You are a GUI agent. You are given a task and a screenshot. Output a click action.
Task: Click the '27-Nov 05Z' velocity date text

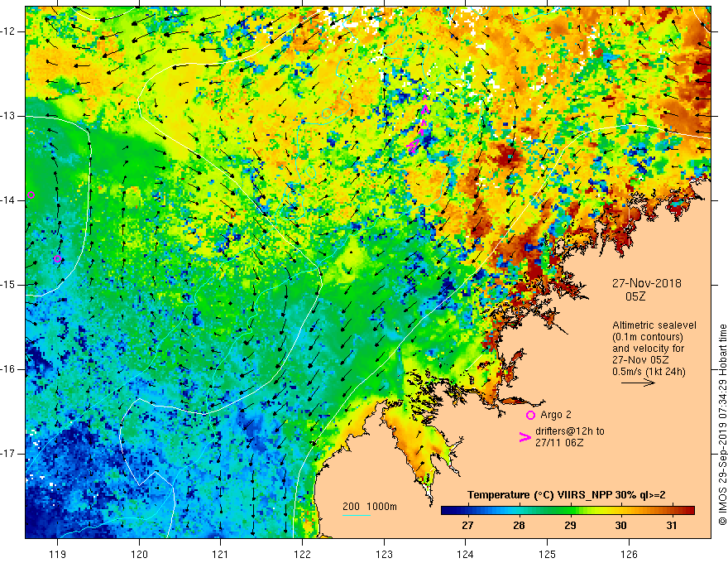click(640, 360)
